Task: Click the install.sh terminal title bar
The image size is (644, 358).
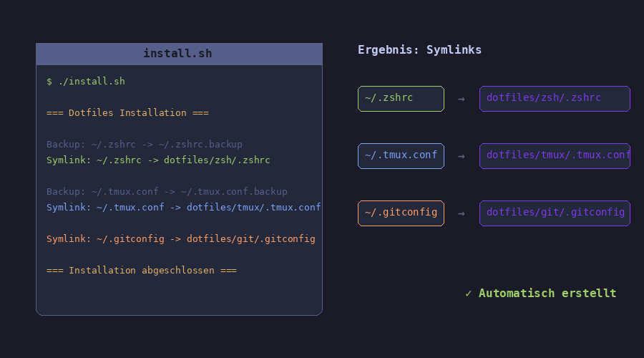Action: pos(178,54)
